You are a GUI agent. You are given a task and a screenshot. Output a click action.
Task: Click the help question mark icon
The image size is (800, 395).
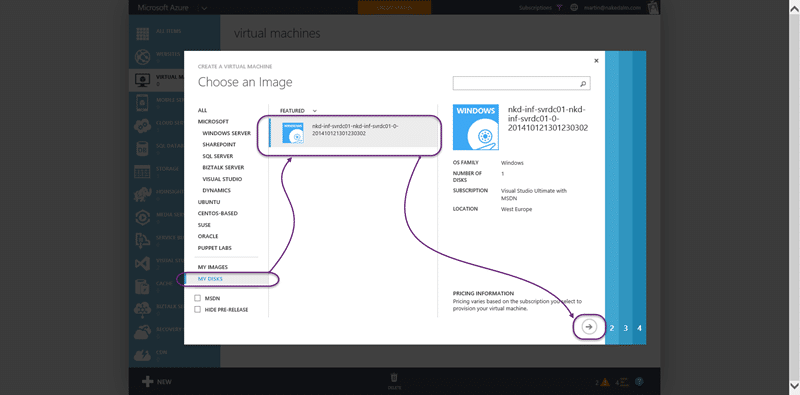tap(639, 382)
